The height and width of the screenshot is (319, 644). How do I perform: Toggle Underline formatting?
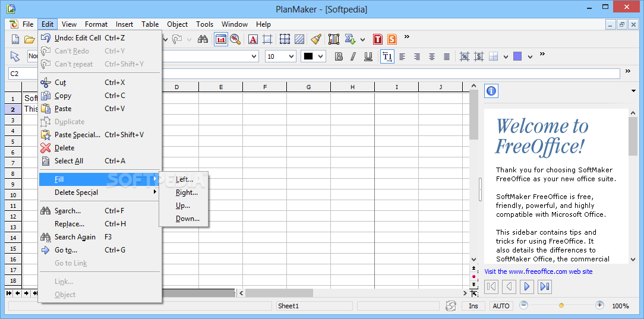coord(368,56)
